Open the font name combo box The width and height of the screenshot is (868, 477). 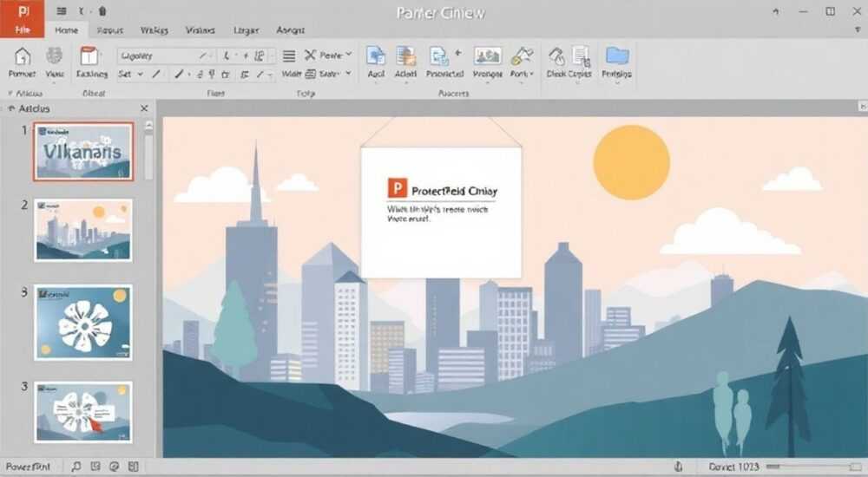click(166, 56)
